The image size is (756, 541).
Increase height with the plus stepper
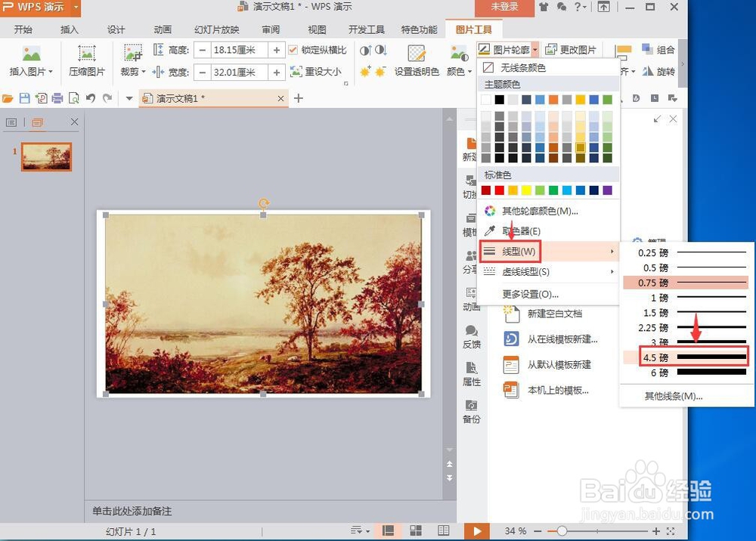pos(277,50)
